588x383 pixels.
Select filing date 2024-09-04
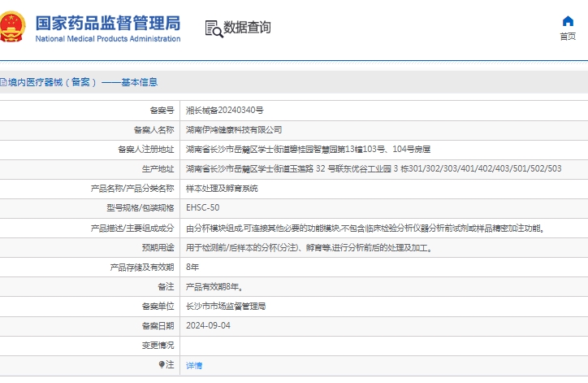pos(208,326)
